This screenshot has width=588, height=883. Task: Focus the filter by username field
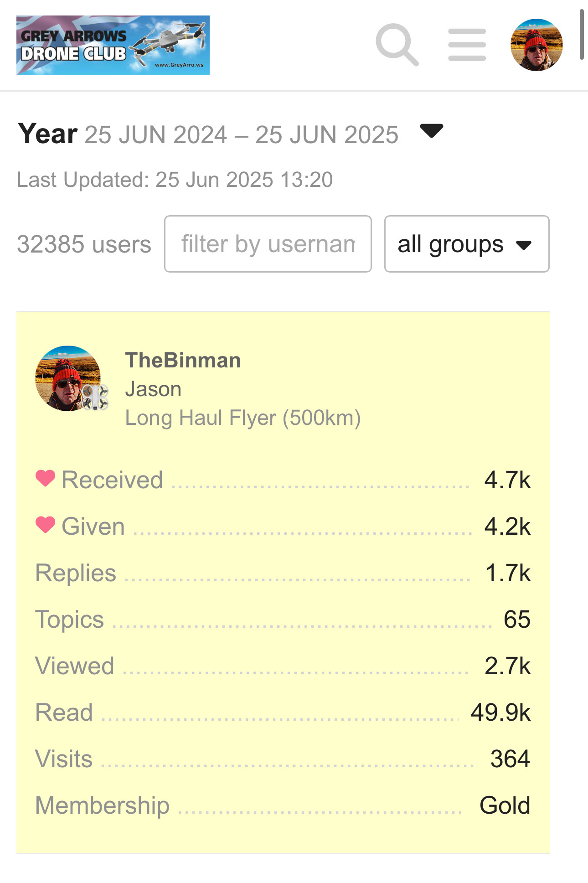[268, 244]
